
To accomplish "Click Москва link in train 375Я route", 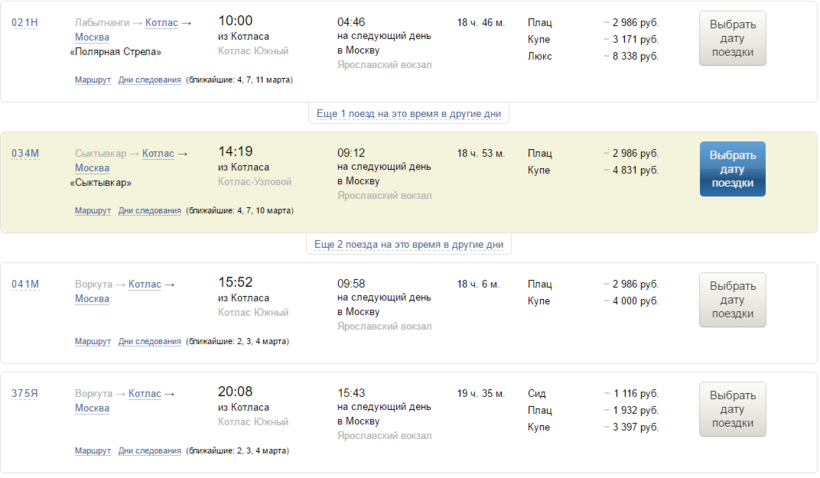I will [92, 408].
